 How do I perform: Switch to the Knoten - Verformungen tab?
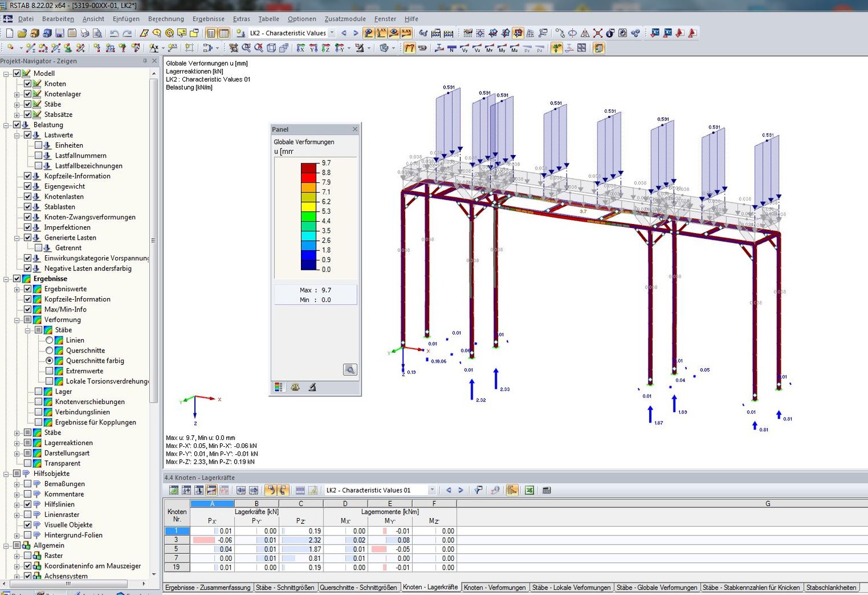pos(495,587)
